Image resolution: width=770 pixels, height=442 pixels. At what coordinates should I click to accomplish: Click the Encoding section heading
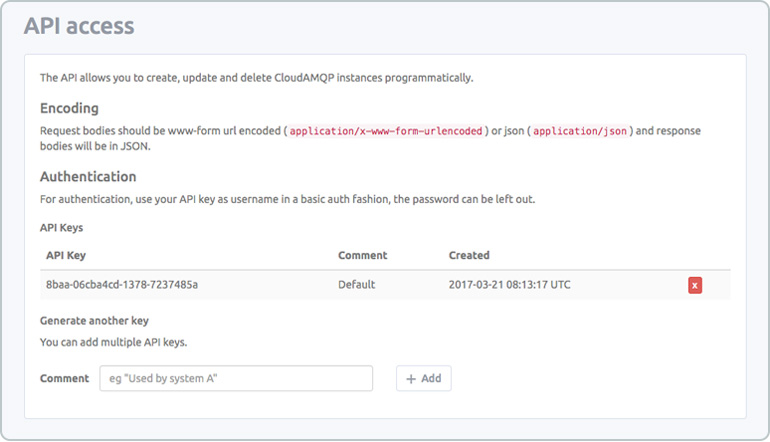point(69,108)
